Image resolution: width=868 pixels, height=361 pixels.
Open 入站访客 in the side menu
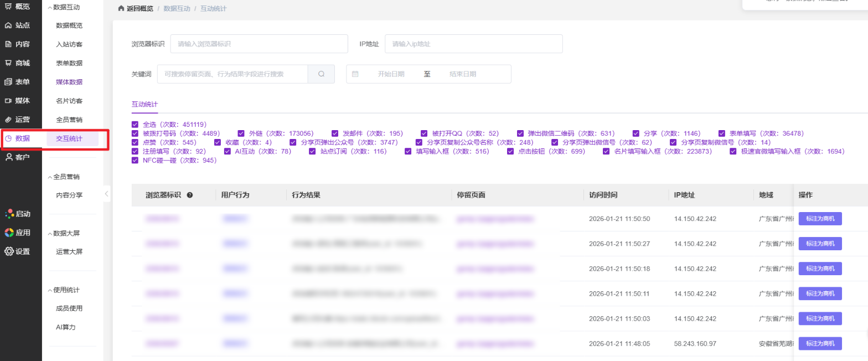(69, 44)
